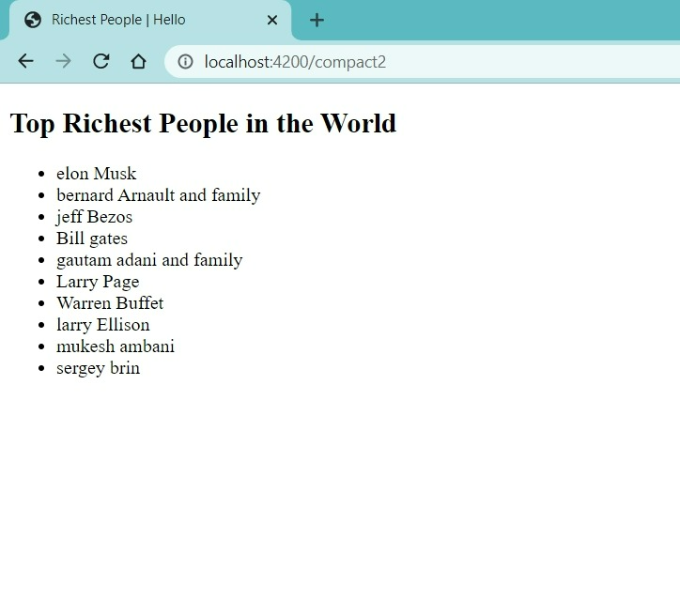The image size is (680, 616).
Task: Click the Bill gates list item
Action: 92,239
